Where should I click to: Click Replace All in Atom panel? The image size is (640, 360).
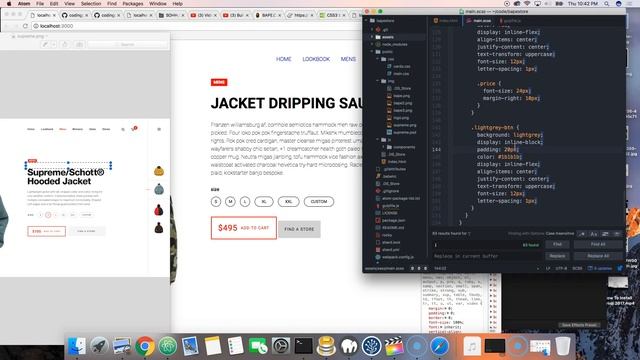[x=598, y=256]
